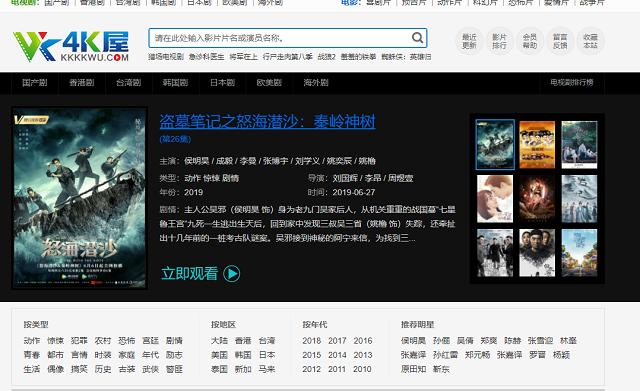Filter by year 2018

pos(312,341)
